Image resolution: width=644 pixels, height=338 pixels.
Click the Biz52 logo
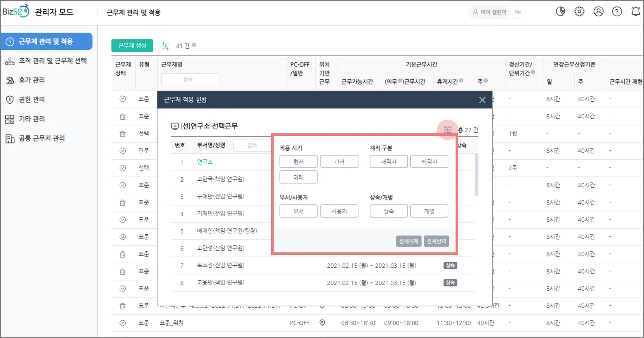click(x=16, y=11)
